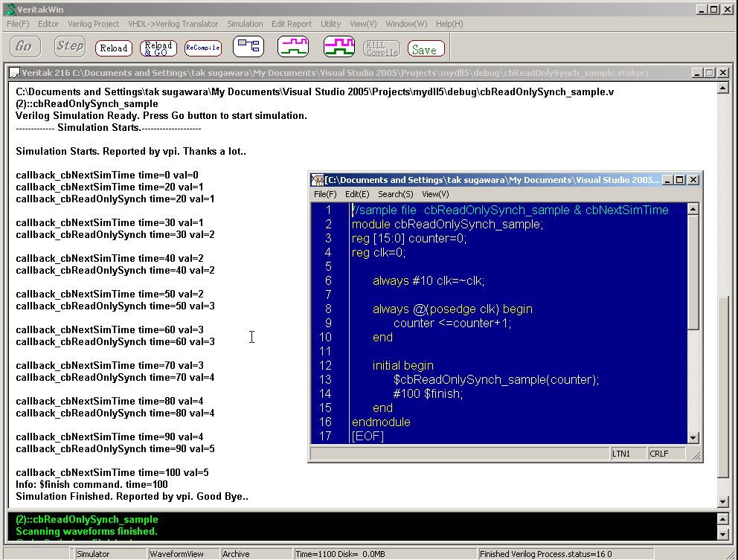
Task: Open File(F) menu in the editor window
Action: click(x=325, y=194)
